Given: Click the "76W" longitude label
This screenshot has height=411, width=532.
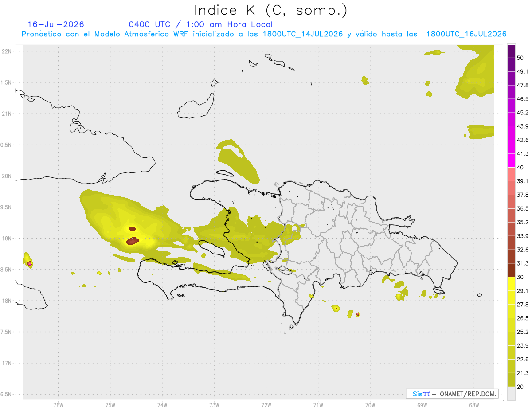Looking at the screenshot, I should (58, 405).
